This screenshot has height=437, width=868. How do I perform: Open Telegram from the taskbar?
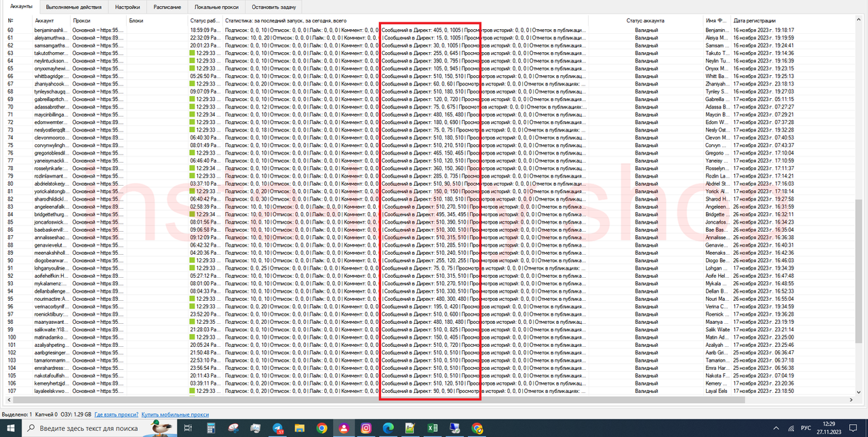coord(277,428)
